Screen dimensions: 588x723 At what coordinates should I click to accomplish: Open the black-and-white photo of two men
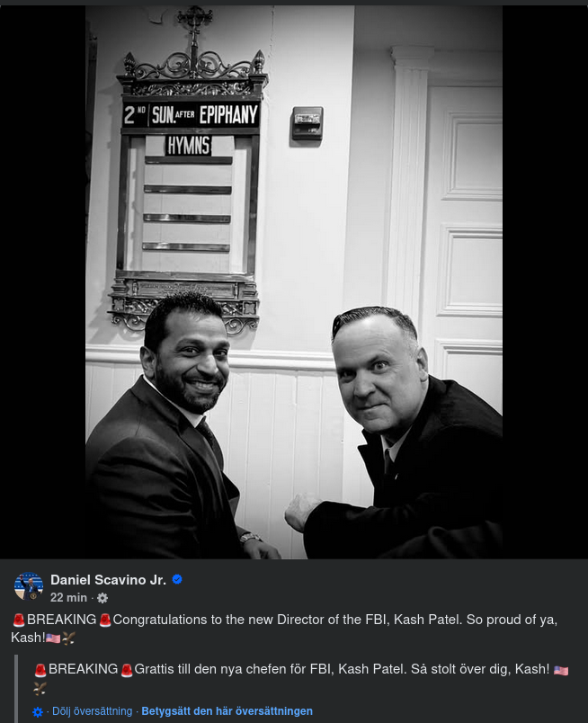pos(294,282)
